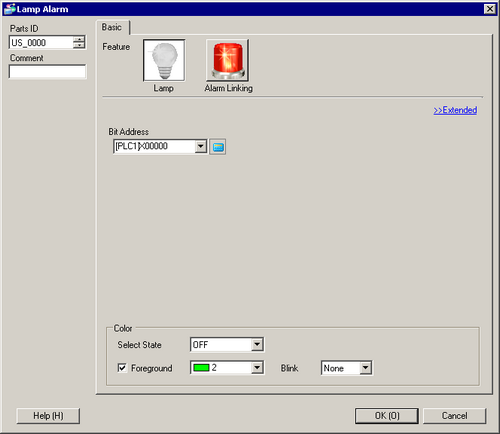Viewport: 500px width, 434px height.
Task: Close the Lamp Alarm dialog window
Action: tap(490, 9)
